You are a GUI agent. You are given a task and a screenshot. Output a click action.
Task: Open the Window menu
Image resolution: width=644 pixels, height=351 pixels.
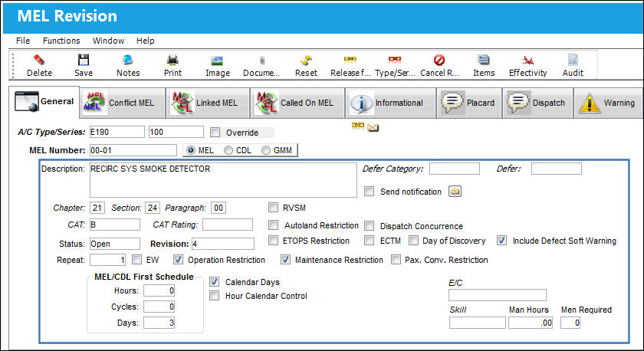coord(108,41)
